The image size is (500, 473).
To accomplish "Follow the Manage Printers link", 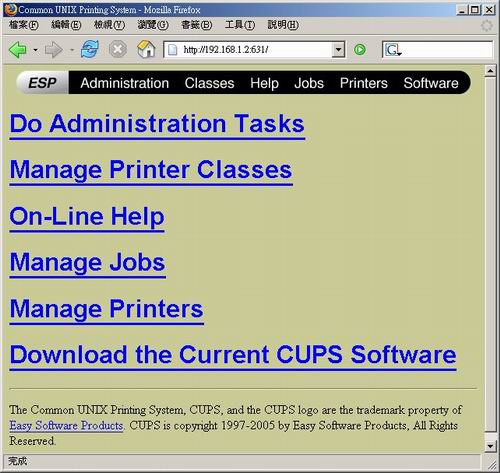I will [x=107, y=310].
